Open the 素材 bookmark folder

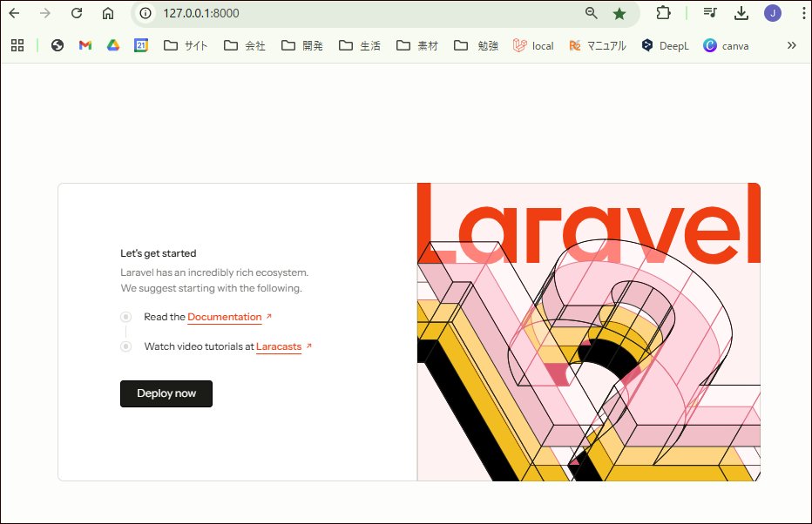pos(416,45)
